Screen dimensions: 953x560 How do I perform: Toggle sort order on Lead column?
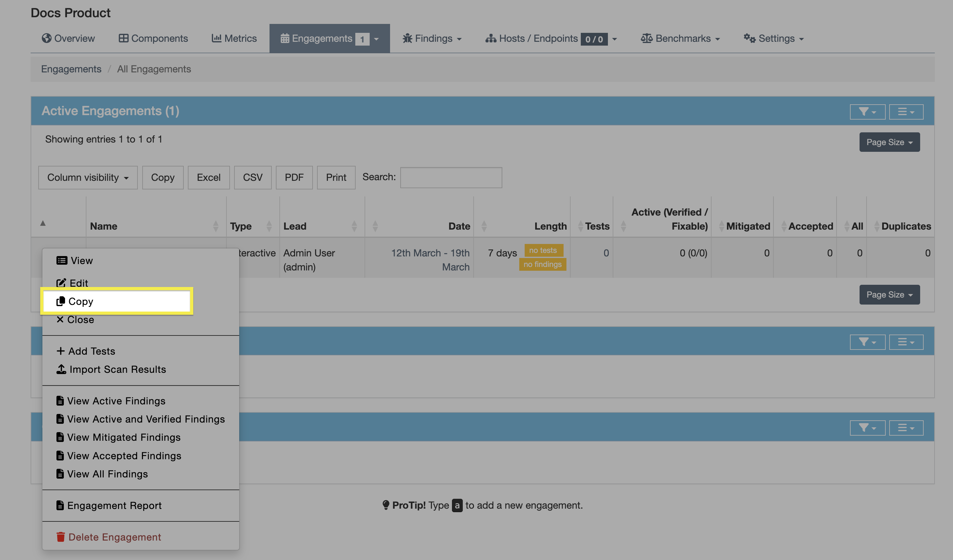(354, 226)
